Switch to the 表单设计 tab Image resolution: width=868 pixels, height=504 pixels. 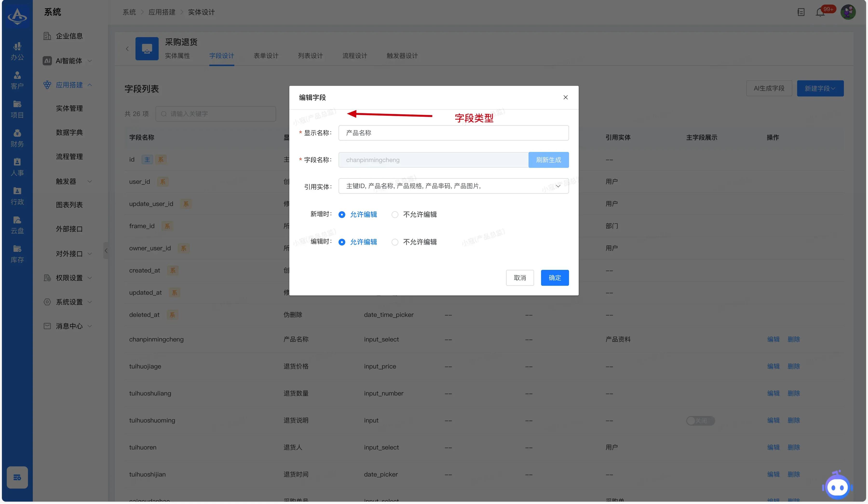coord(266,56)
